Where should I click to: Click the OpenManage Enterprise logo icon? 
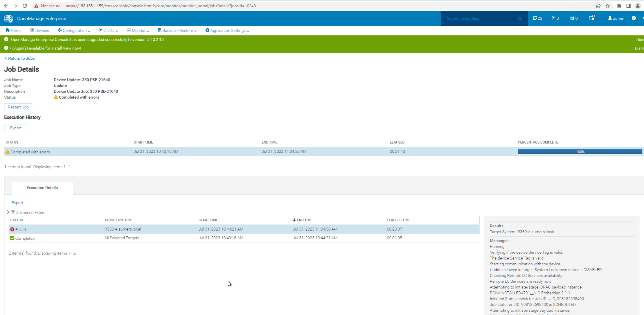tap(8, 19)
